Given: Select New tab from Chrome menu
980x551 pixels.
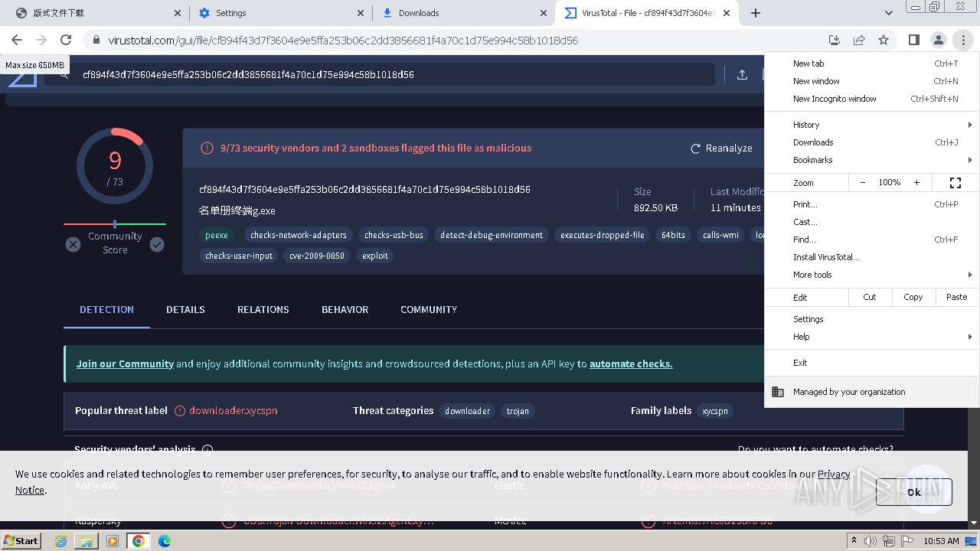Looking at the screenshot, I should 872,64.
